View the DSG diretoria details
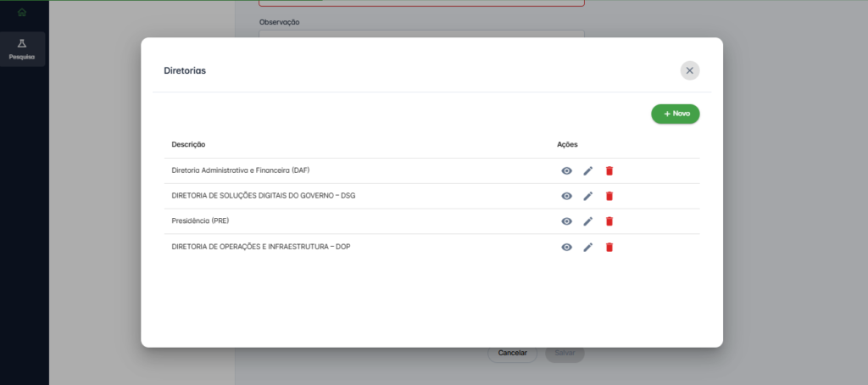868x385 pixels. (x=566, y=196)
